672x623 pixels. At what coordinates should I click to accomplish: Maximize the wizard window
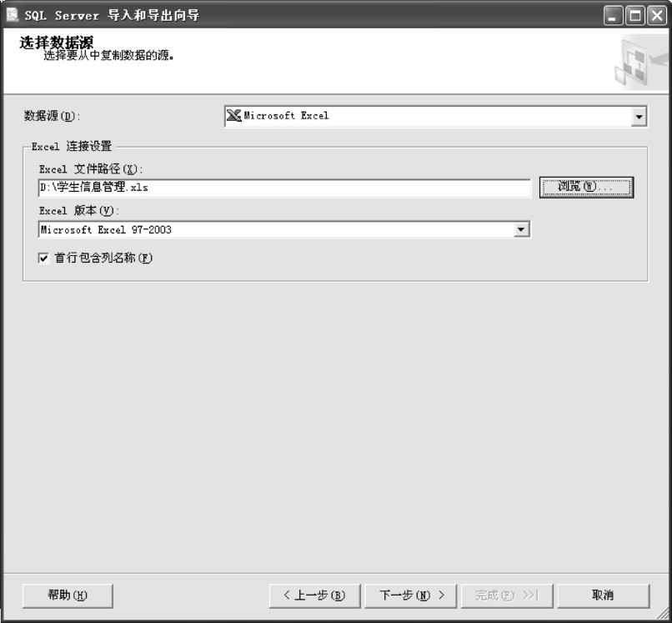tap(634, 16)
